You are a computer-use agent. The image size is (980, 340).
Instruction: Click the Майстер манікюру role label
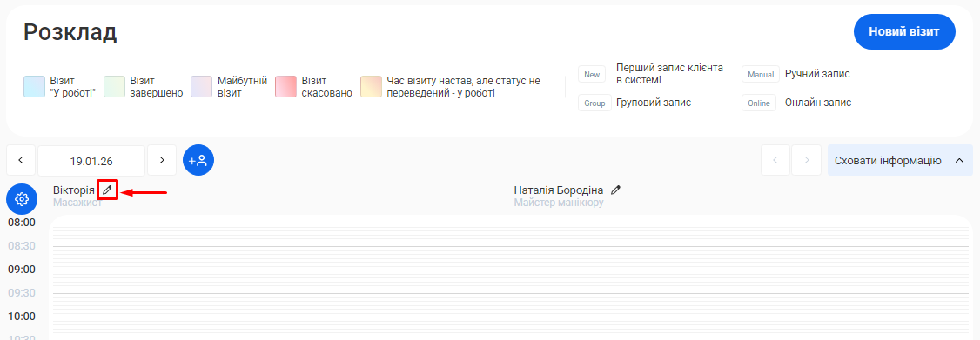[x=559, y=203]
